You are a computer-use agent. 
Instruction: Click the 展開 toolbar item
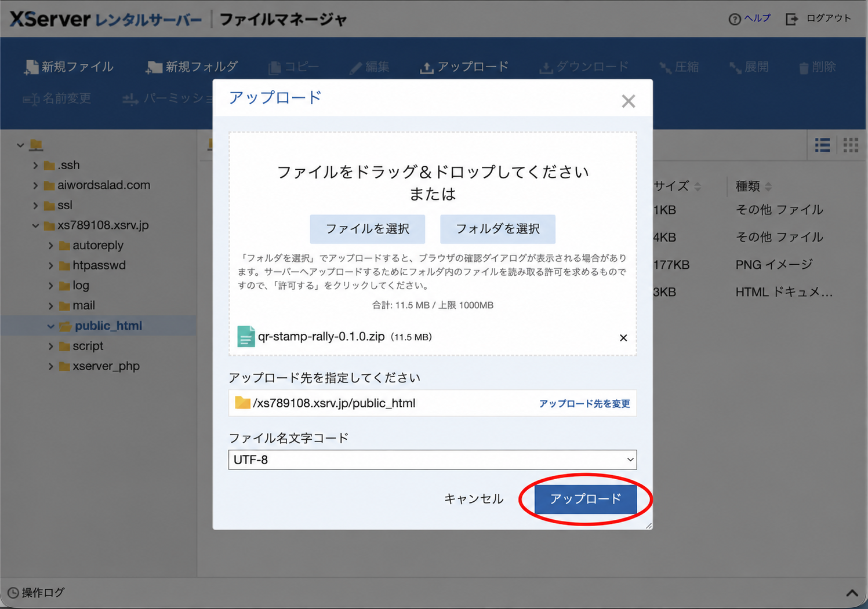pos(749,67)
